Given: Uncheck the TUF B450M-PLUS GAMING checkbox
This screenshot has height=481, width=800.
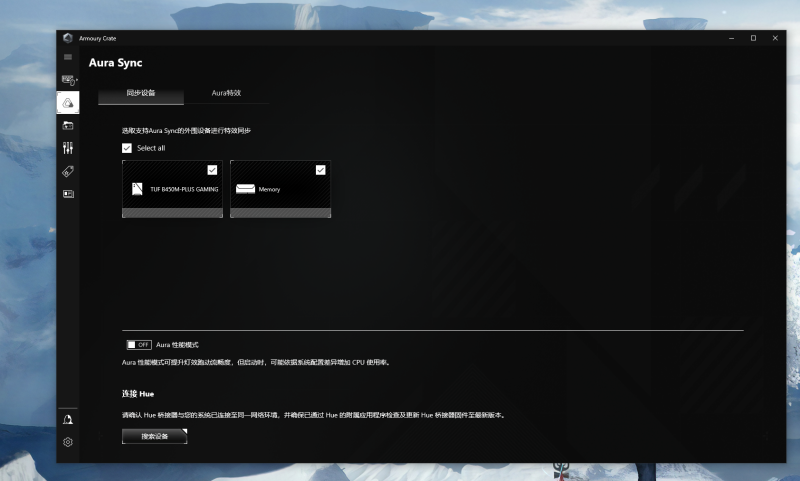Looking at the screenshot, I should point(212,170).
